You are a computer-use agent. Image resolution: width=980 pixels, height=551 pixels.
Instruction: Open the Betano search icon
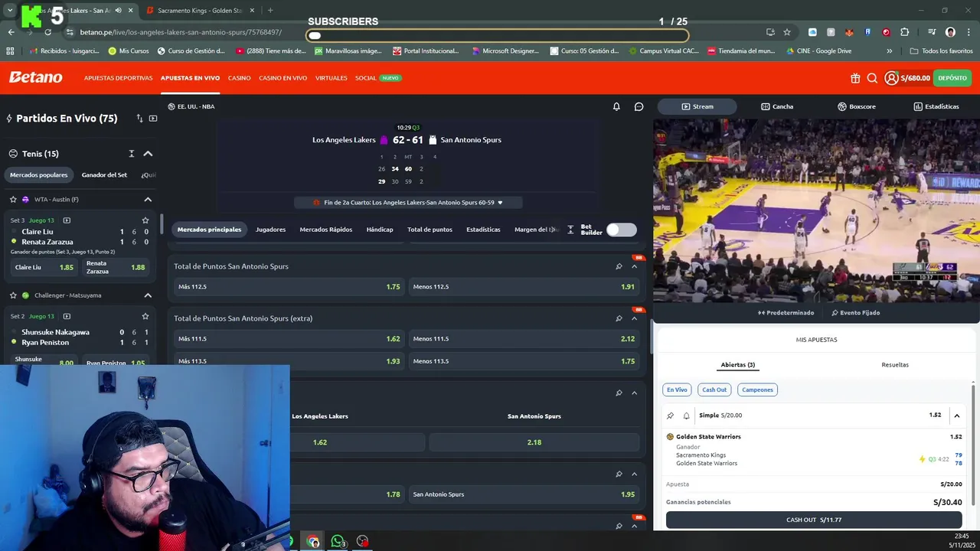click(872, 78)
